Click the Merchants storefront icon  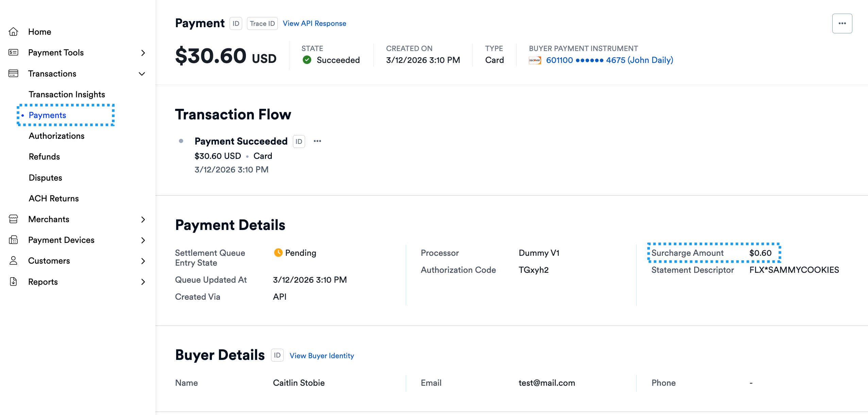coord(13,219)
